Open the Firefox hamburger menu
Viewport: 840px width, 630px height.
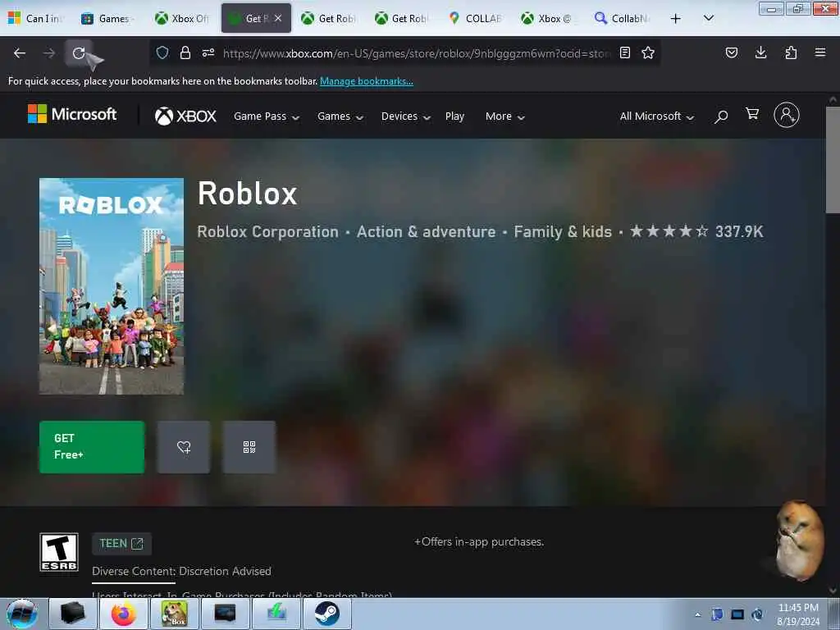click(820, 52)
